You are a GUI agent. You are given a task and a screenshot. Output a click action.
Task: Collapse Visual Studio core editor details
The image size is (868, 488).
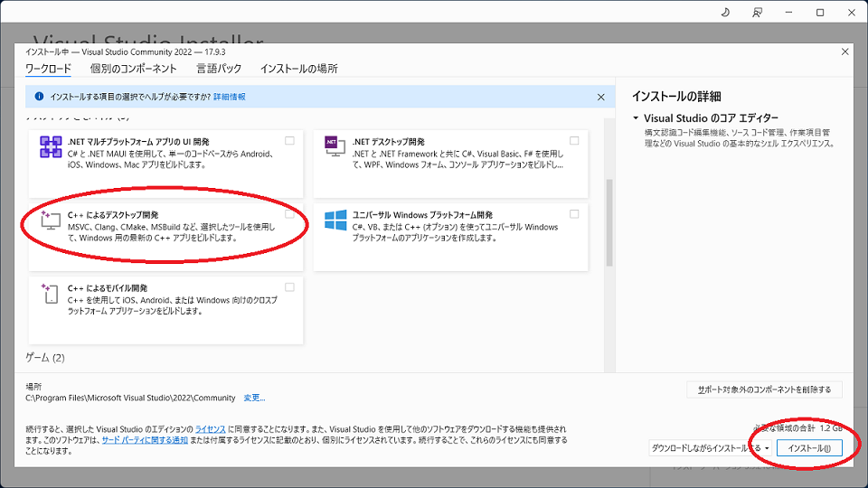[636, 117]
